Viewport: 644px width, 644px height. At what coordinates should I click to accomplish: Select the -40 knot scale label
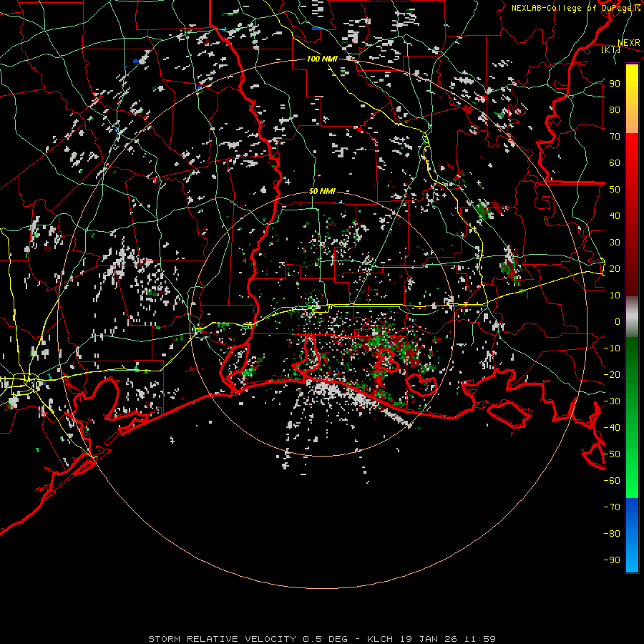click(x=612, y=428)
